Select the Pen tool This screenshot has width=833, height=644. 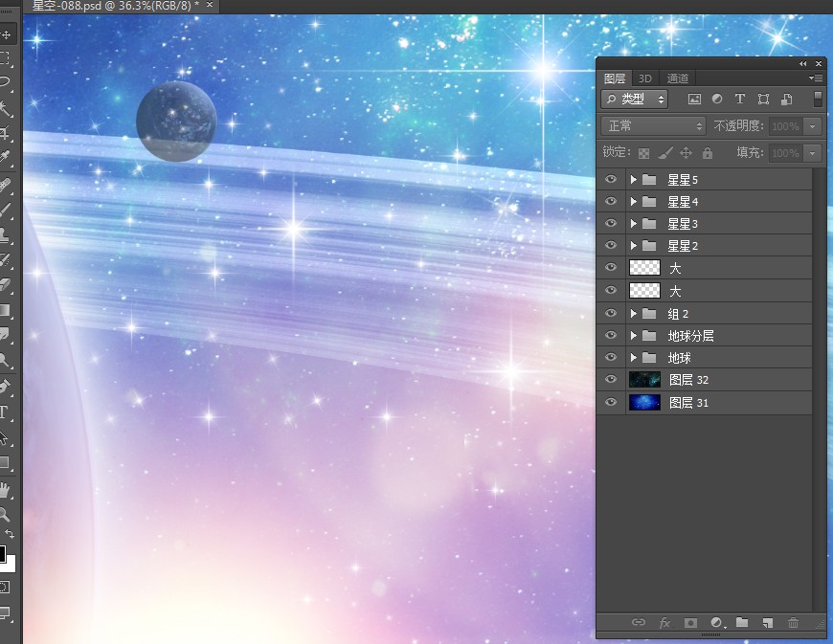pos(6,387)
